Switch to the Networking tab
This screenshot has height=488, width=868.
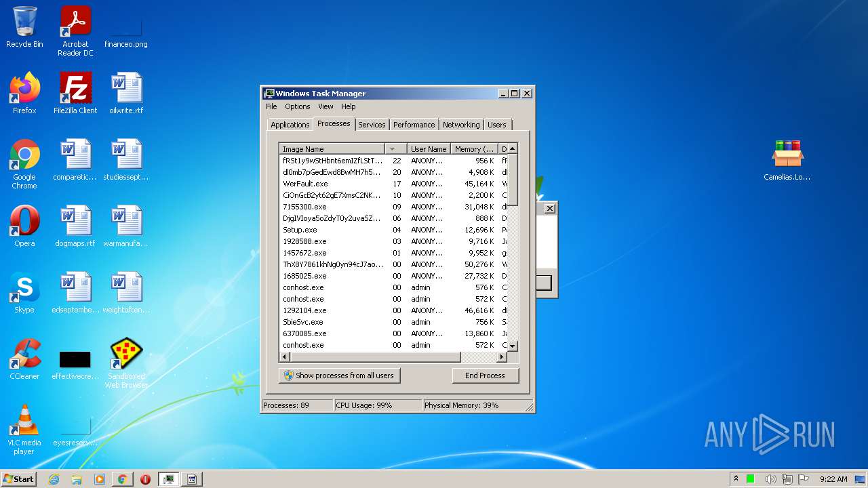tap(461, 125)
